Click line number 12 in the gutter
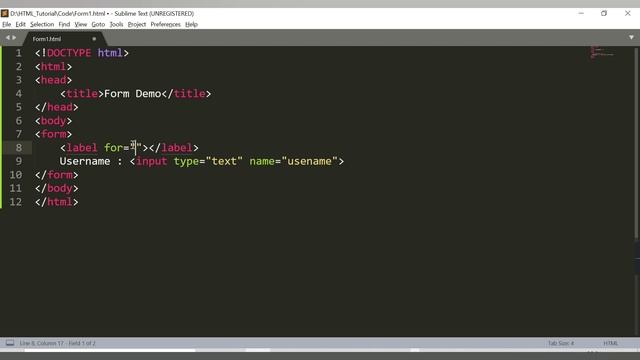 click(x=16, y=202)
